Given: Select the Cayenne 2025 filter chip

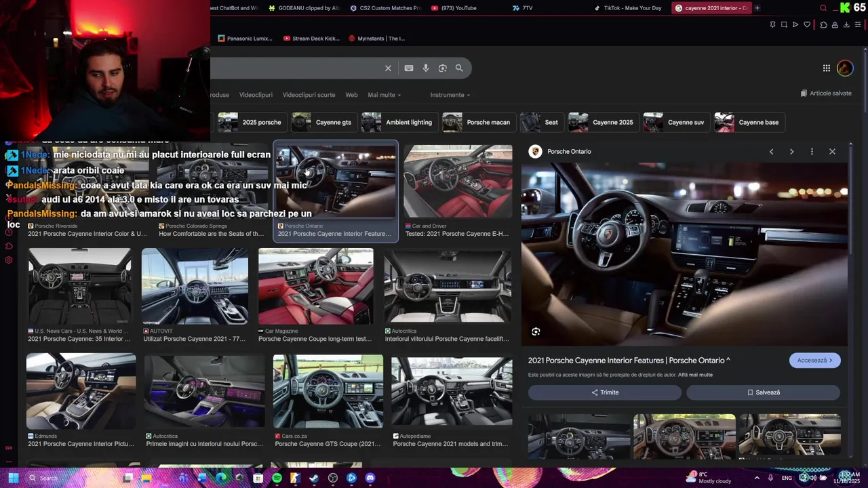Looking at the screenshot, I should [x=602, y=122].
